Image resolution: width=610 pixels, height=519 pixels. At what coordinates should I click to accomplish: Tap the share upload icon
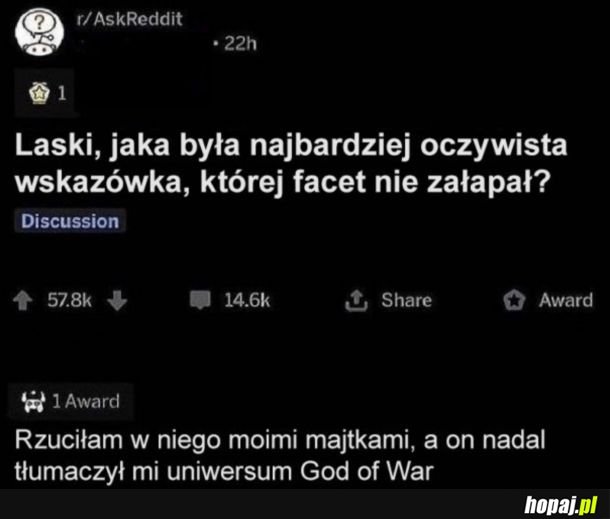356,300
